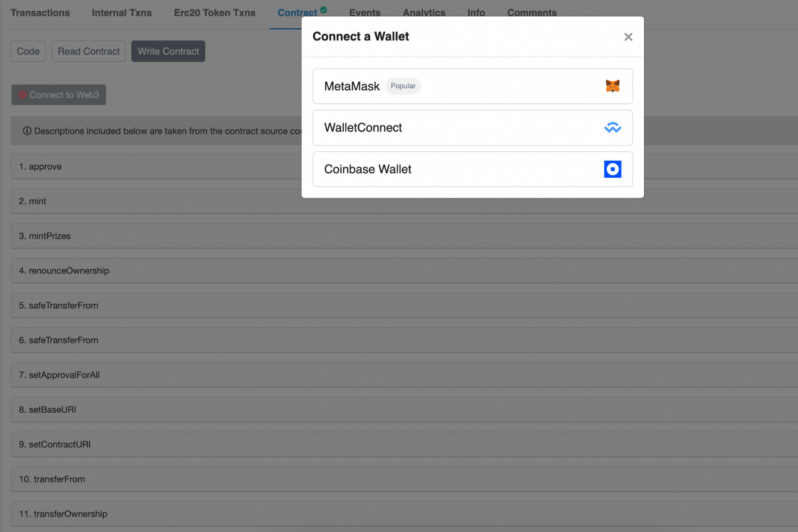Close the Connect a Wallet dialog
This screenshot has width=798, height=532.
[x=628, y=37]
